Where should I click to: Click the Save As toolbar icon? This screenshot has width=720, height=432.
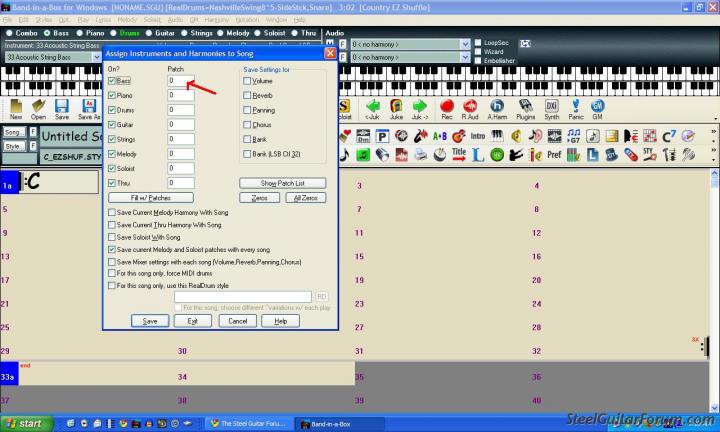click(89, 110)
